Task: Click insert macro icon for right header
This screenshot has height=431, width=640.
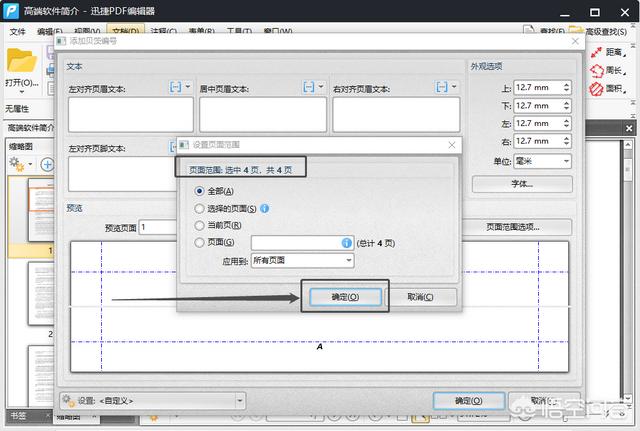Action: pos(442,87)
